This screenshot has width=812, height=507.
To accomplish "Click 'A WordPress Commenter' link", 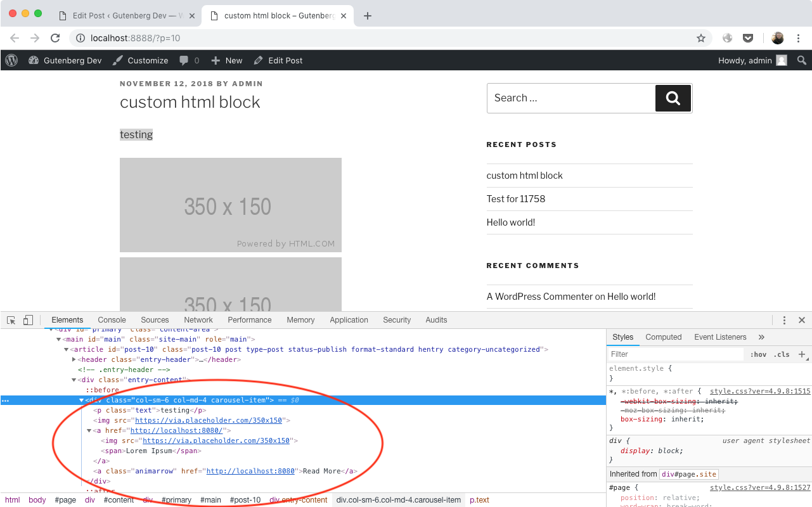I will point(539,297).
